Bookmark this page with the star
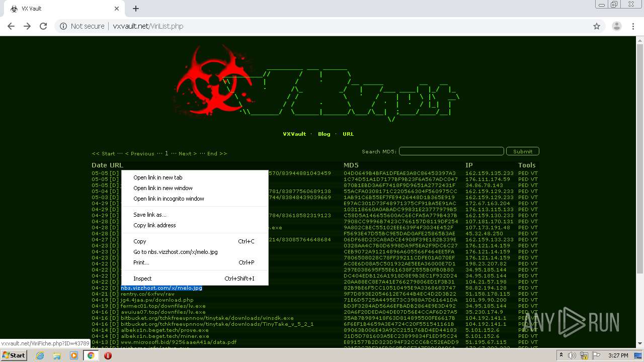The width and height of the screenshot is (644, 362). click(597, 26)
